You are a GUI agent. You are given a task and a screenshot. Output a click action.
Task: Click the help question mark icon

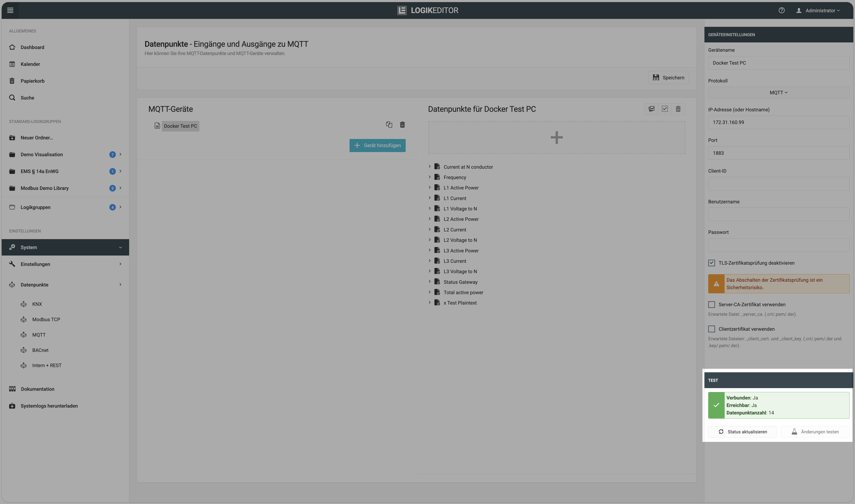tap(781, 10)
